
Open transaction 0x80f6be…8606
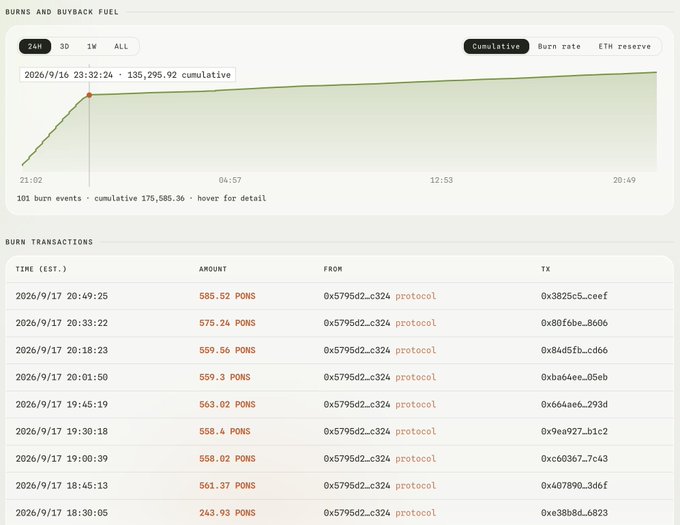tap(574, 323)
